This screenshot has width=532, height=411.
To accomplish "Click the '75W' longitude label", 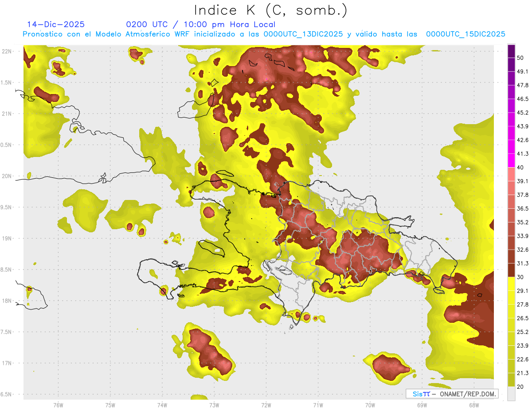I will (110, 405).
